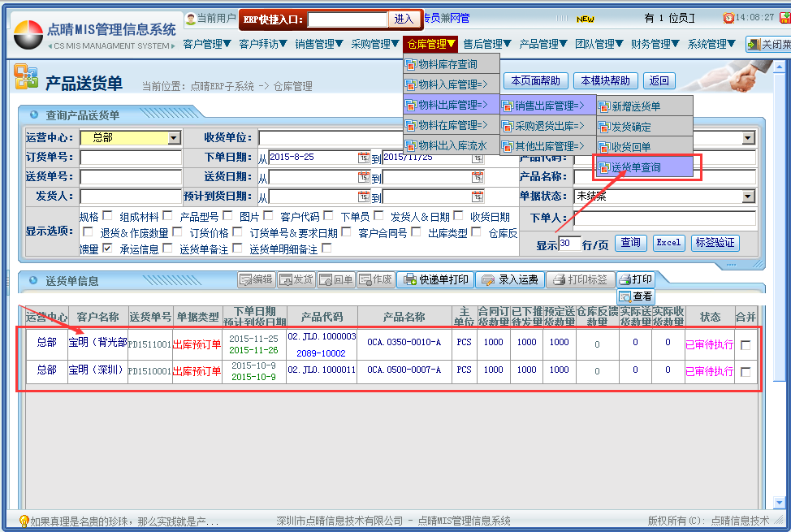
Task: Enable the 组成材料 display checkbox
Action: (167, 216)
